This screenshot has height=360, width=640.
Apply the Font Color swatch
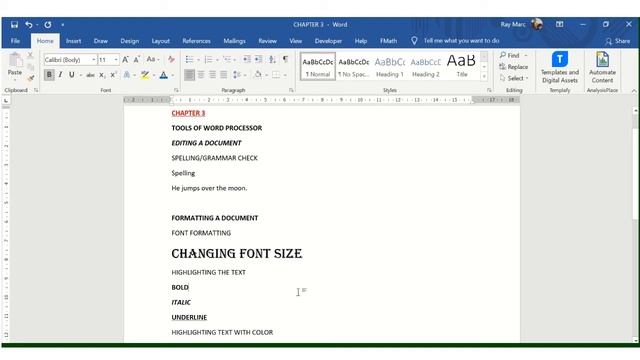tap(164, 75)
